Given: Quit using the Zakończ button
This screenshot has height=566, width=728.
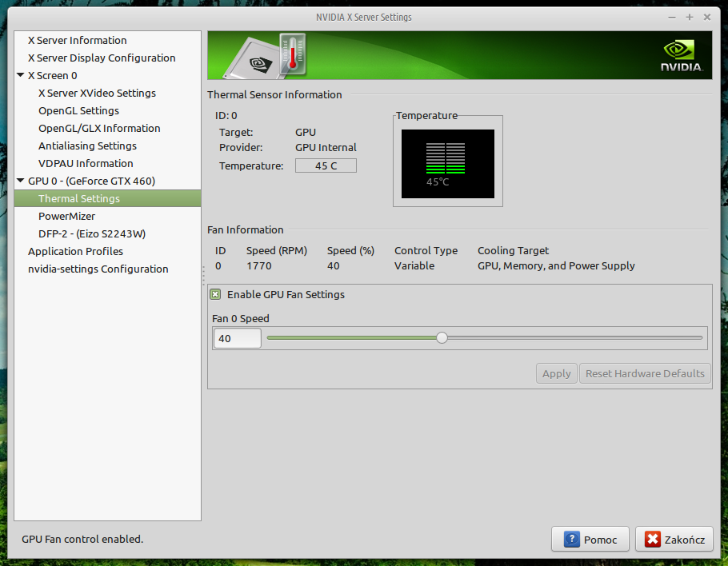Looking at the screenshot, I should pos(674,539).
